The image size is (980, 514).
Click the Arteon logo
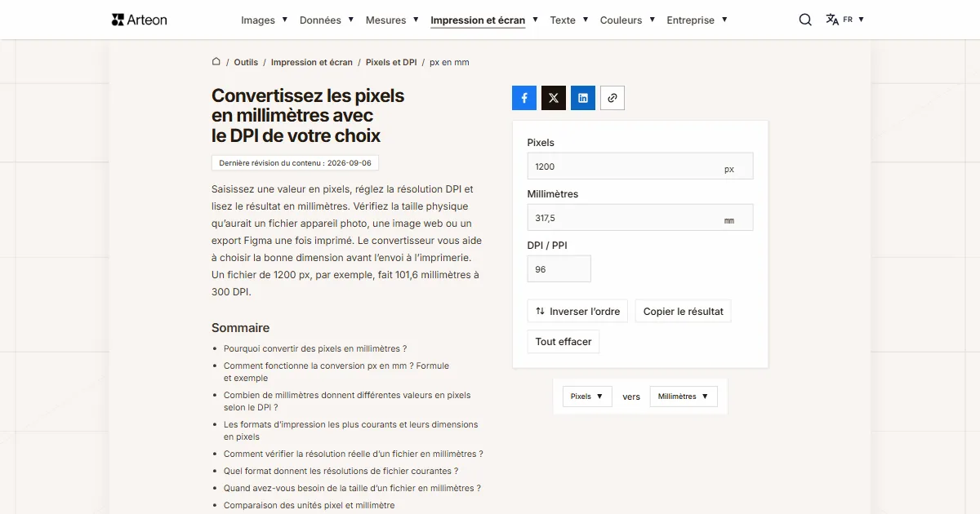point(140,20)
